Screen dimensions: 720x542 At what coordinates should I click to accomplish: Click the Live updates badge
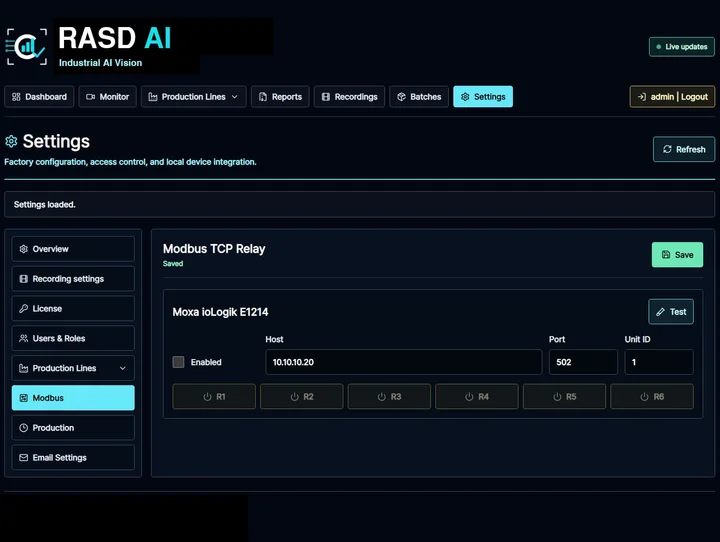coord(682,47)
